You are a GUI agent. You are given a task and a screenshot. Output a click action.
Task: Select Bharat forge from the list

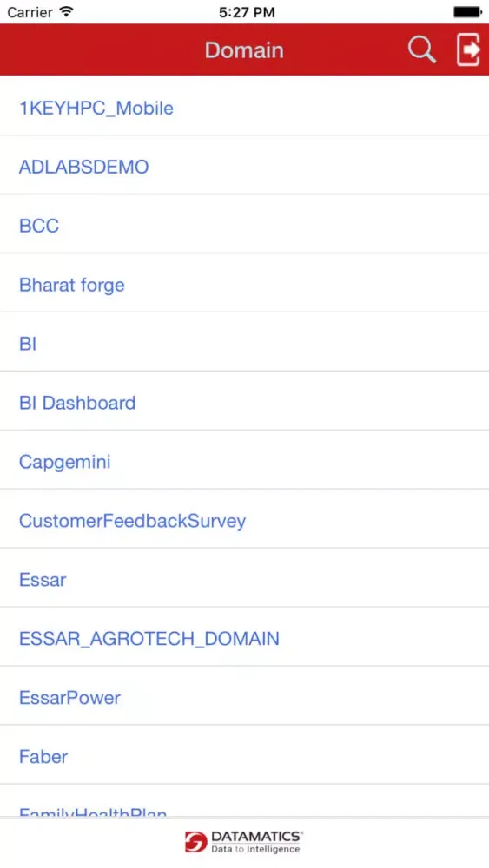click(244, 285)
